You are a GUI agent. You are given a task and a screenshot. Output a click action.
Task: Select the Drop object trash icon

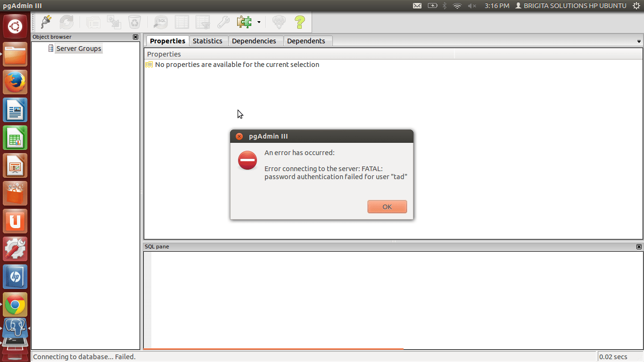(134, 22)
